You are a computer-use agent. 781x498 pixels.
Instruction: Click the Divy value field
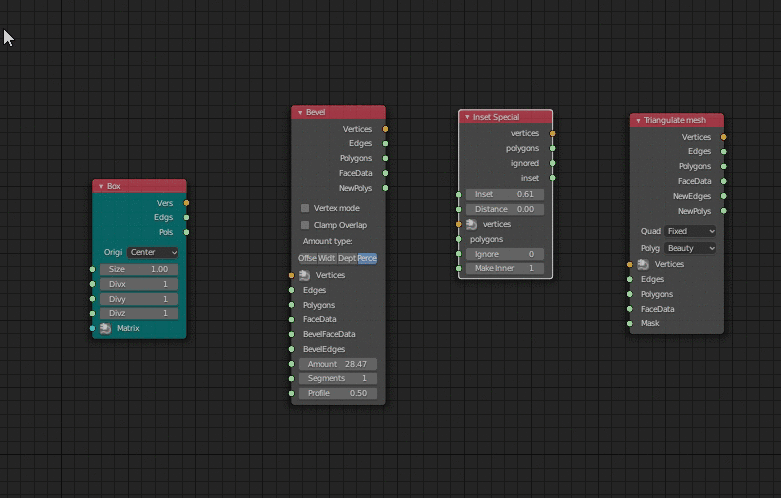tap(139, 299)
